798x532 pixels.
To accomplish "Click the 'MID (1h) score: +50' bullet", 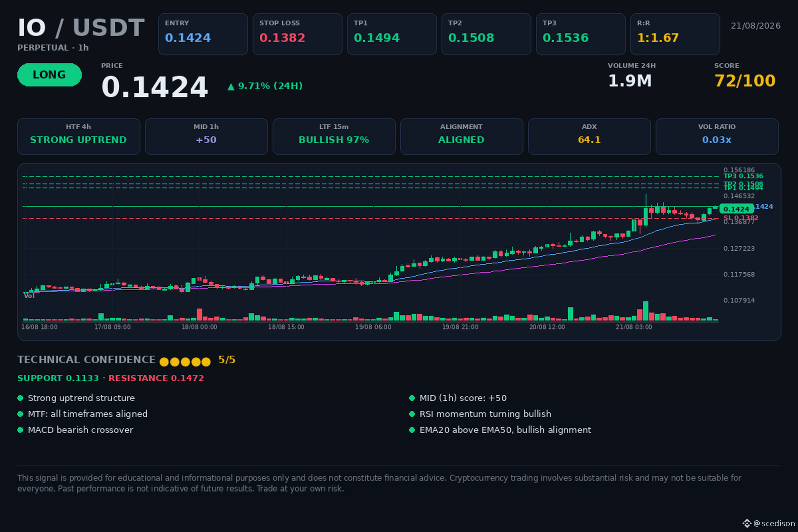I will (x=463, y=398).
